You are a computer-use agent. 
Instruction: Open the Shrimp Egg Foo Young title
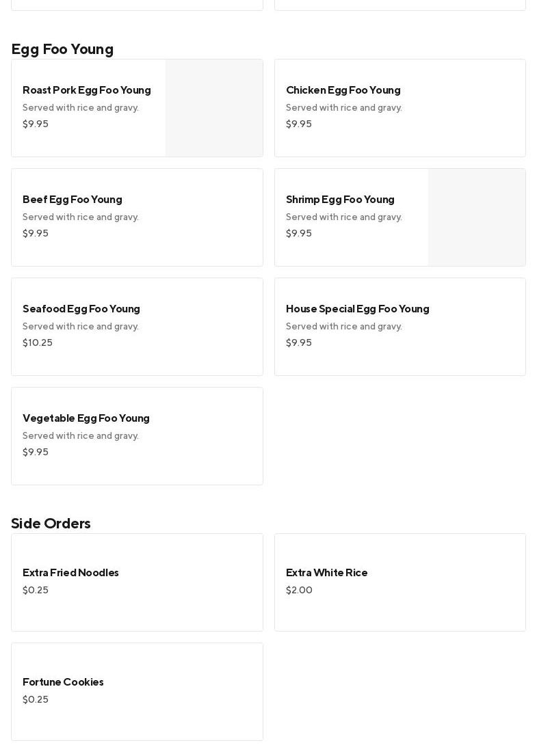pos(340,200)
